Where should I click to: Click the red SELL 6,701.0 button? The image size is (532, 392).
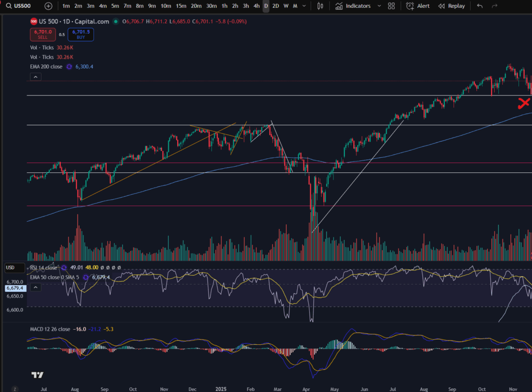[43, 34]
